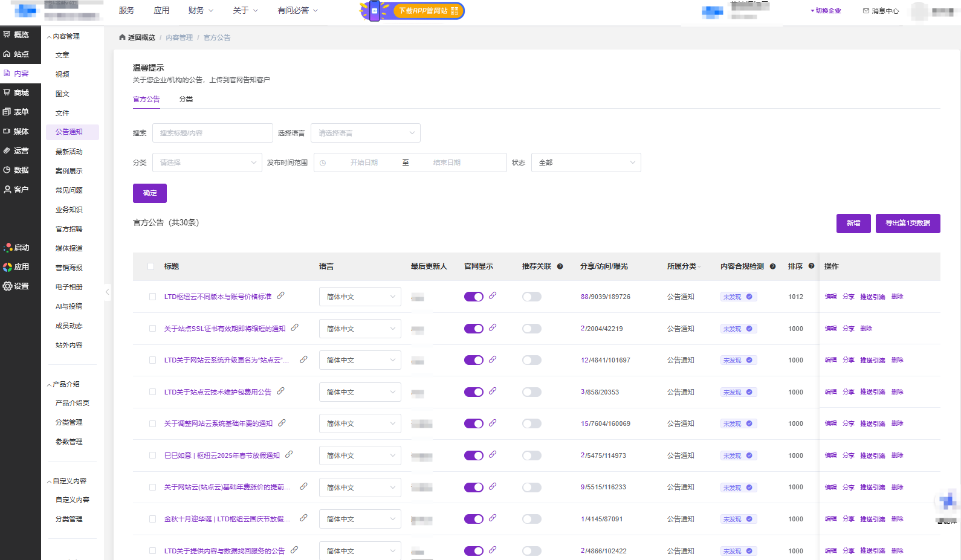Image resolution: width=961 pixels, height=560 pixels.
Task: Collapse the 内容管理 menu group
Action: pos(64,37)
